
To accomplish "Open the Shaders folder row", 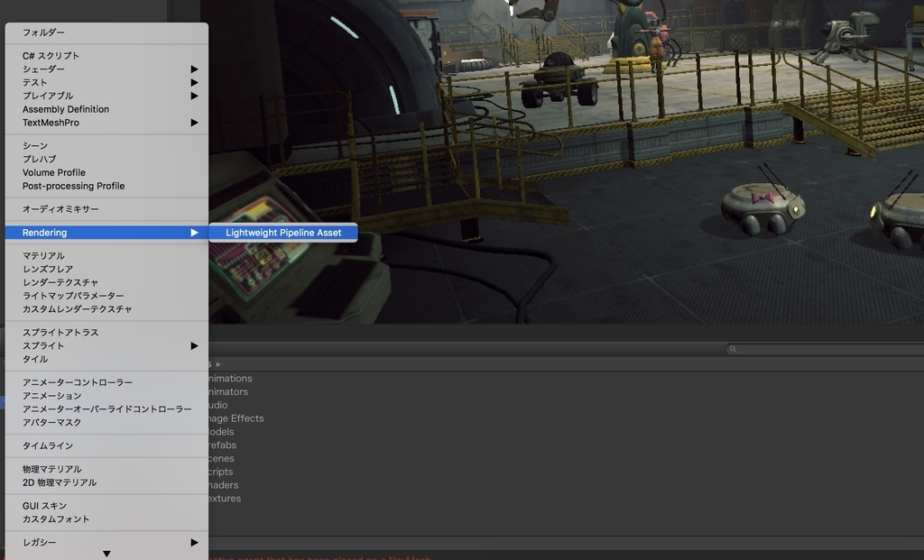I will point(224,485).
